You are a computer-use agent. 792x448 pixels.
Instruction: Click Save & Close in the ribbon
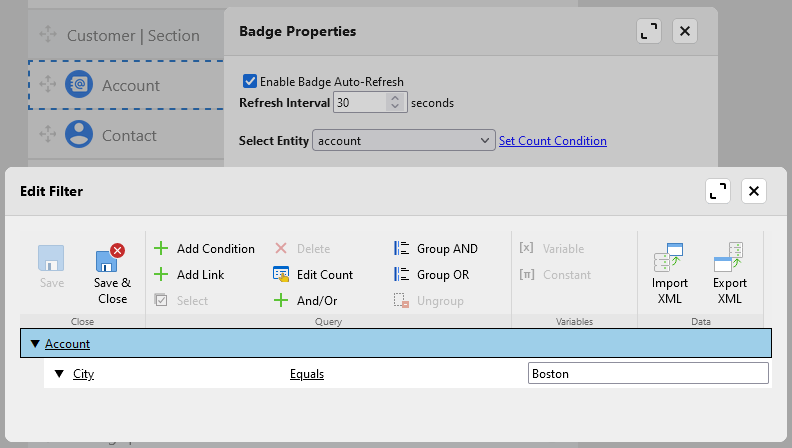(112, 274)
